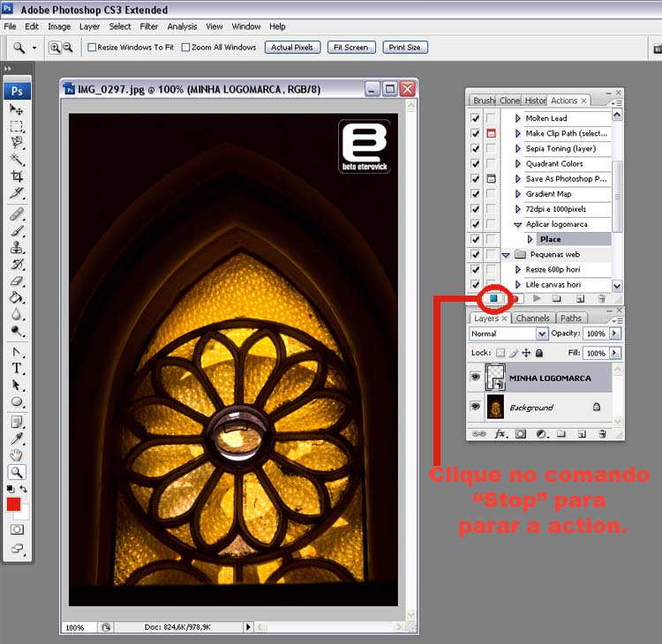Viewport: 662px width, 644px height.
Task: Enable Resize Windows To Fit checkbox
Action: (x=92, y=48)
